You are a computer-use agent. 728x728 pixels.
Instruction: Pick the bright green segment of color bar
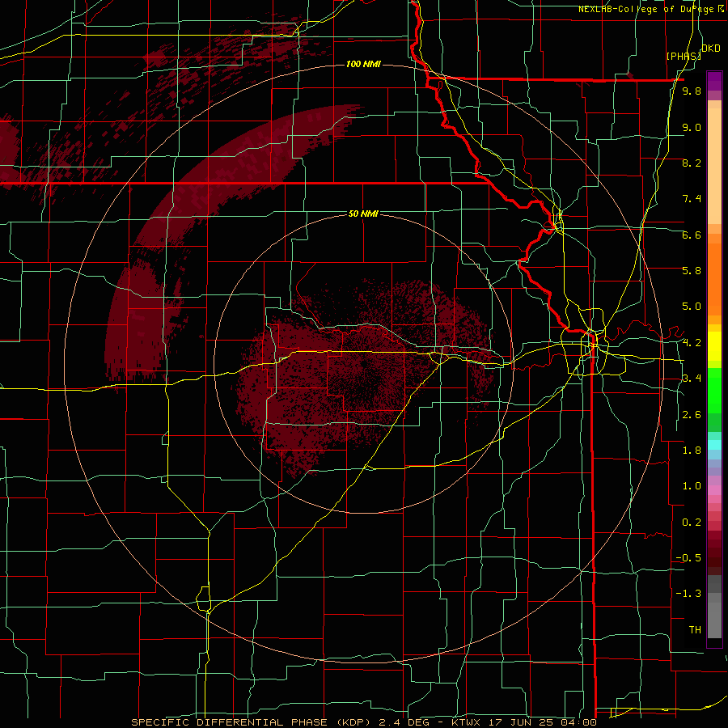coord(714,390)
